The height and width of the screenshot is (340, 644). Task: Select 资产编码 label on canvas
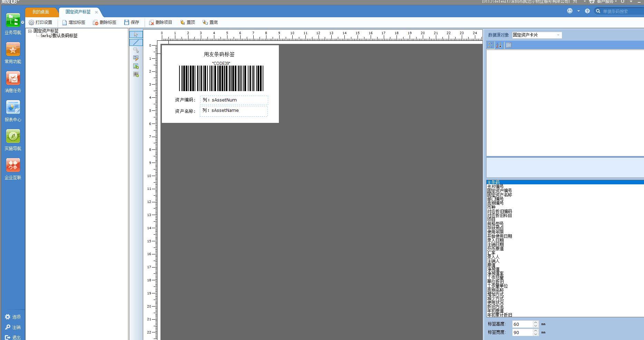click(185, 100)
